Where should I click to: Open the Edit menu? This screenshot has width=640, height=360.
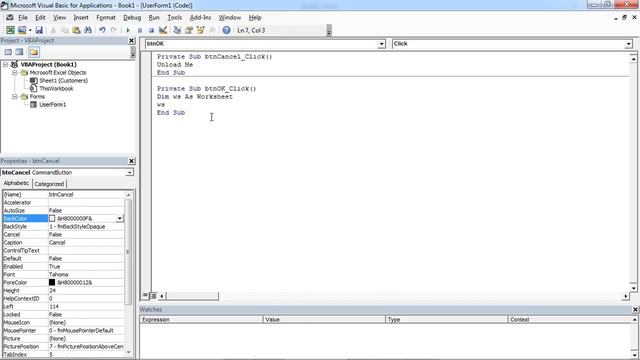[x=40, y=18]
